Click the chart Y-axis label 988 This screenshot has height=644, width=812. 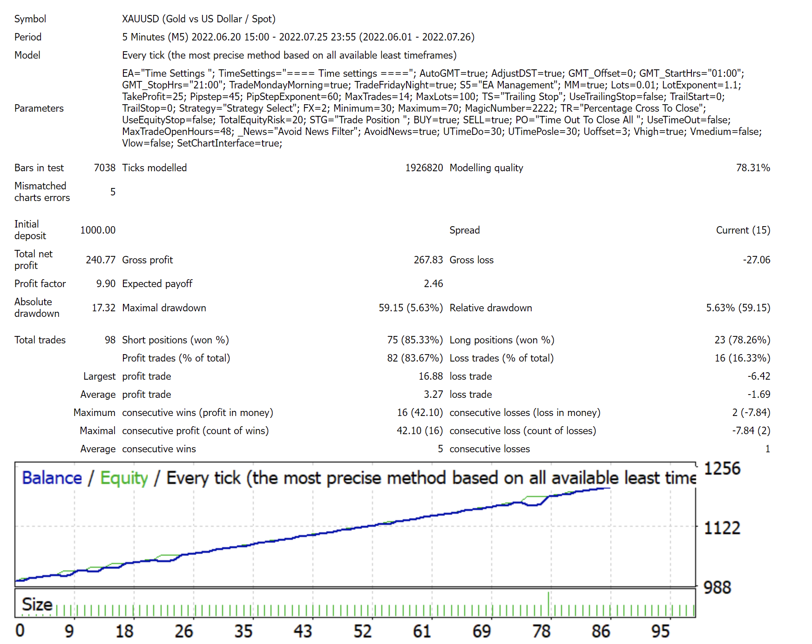coord(717,588)
